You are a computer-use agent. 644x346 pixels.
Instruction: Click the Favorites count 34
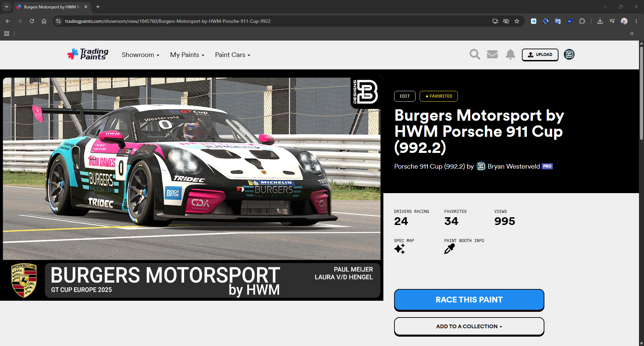point(451,221)
